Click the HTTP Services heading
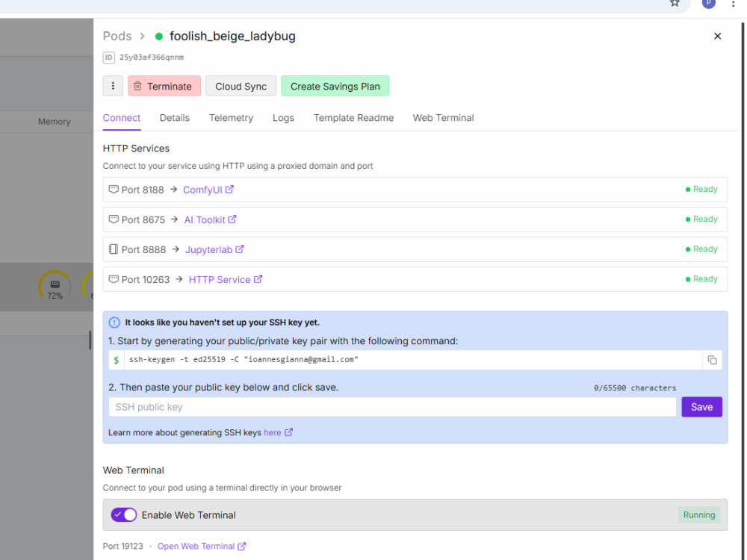 pos(136,149)
